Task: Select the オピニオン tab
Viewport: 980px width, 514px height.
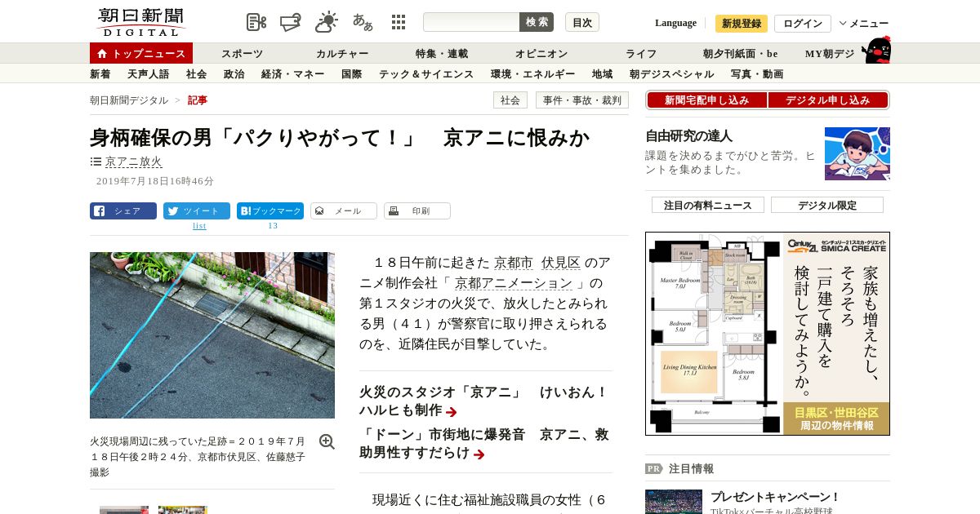Action: click(x=541, y=53)
